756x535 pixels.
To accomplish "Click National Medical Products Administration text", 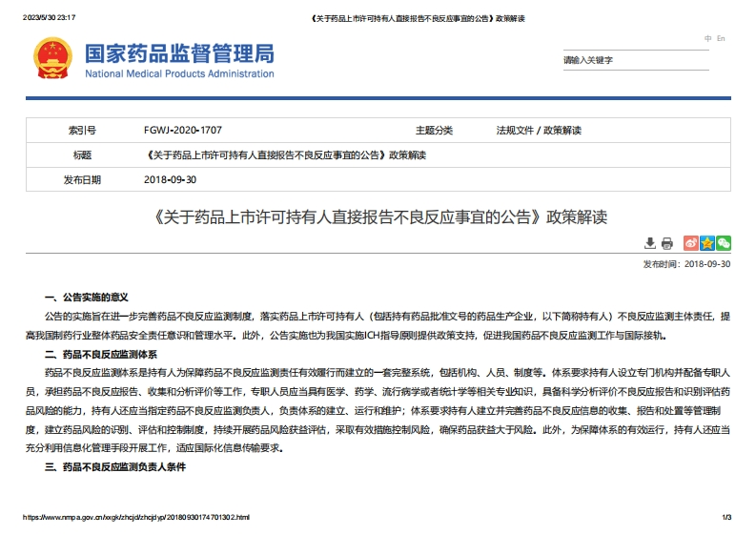I will 179,73.
